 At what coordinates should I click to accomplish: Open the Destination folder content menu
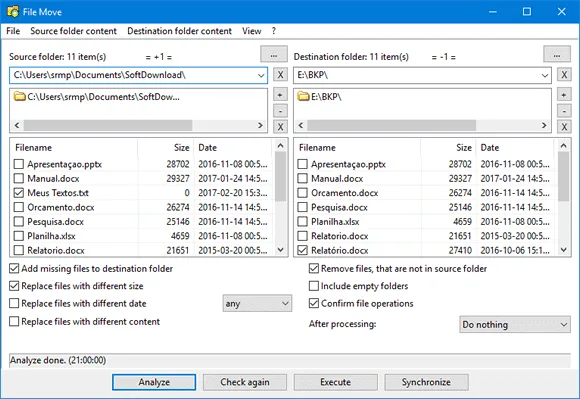click(x=179, y=31)
